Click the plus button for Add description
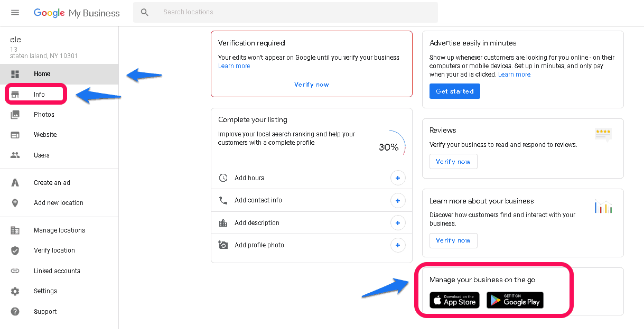 pyautogui.click(x=398, y=223)
